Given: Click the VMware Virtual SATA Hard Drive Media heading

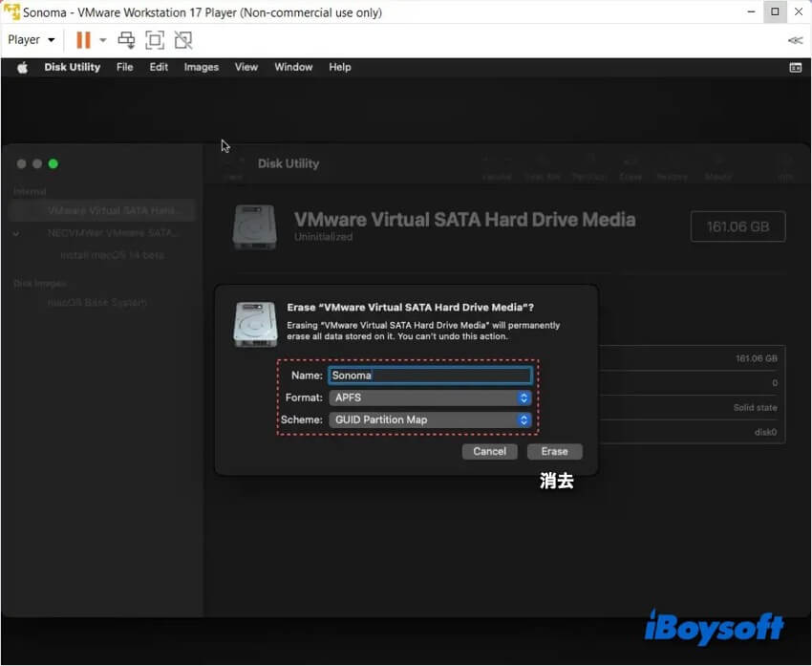Looking at the screenshot, I should 465,220.
